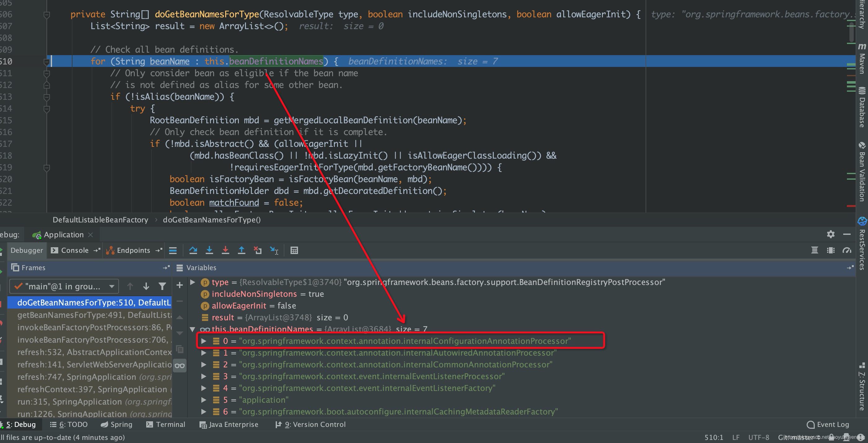
Task: Click the fold marker at line 506
Action: 47,15
